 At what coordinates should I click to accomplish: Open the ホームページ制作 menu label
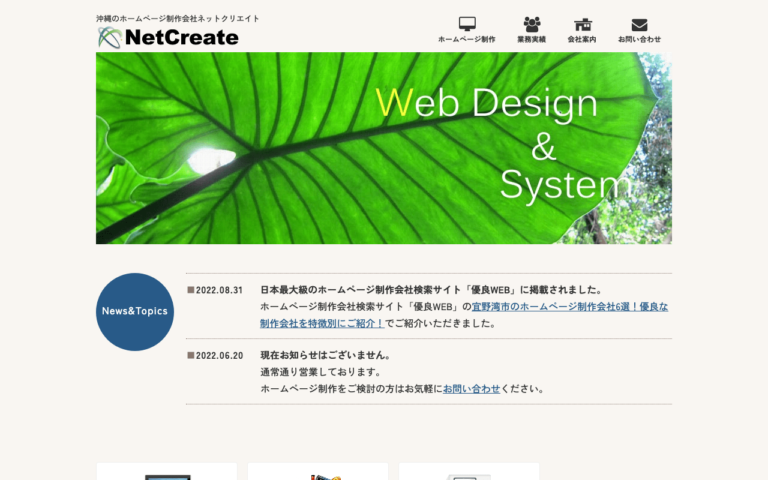click(466, 39)
